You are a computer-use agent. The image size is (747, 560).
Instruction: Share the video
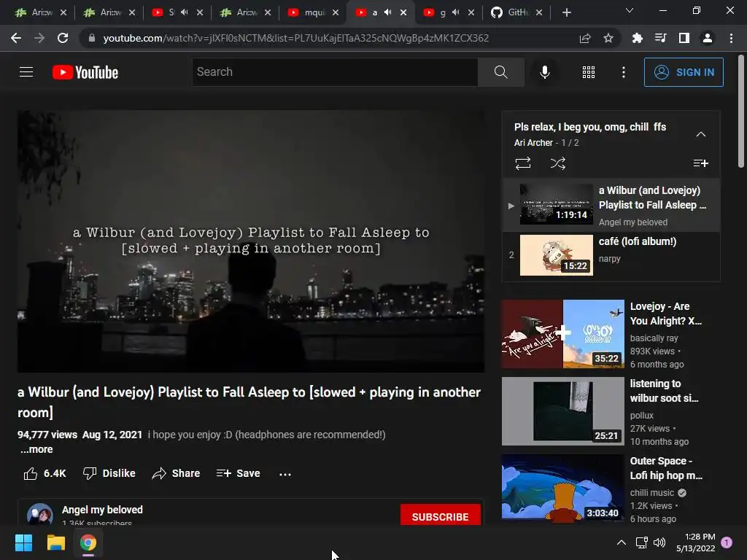pos(176,473)
